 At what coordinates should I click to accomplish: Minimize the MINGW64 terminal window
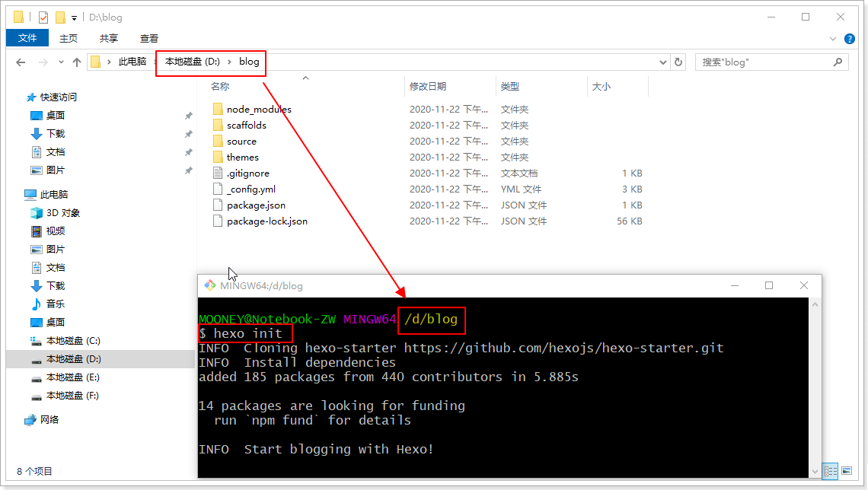click(735, 285)
